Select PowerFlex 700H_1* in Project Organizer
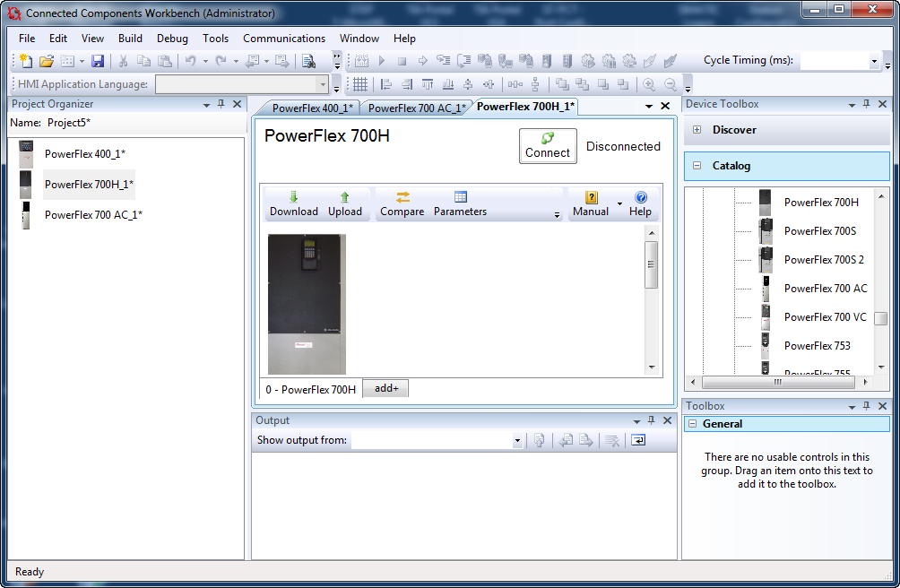900x588 pixels. pos(89,184)
